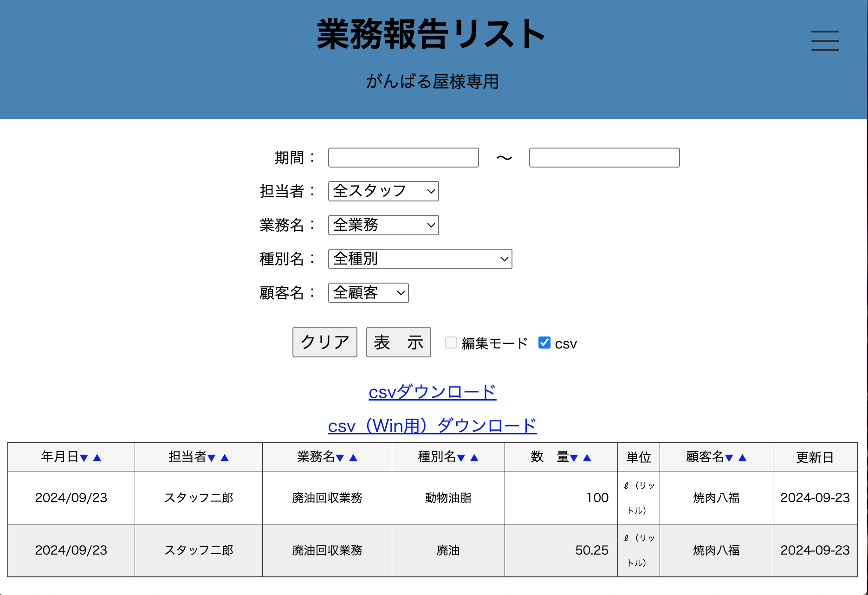Enable the 編集モード checkbox
This screenshot has height=595, width=868.
451,343
